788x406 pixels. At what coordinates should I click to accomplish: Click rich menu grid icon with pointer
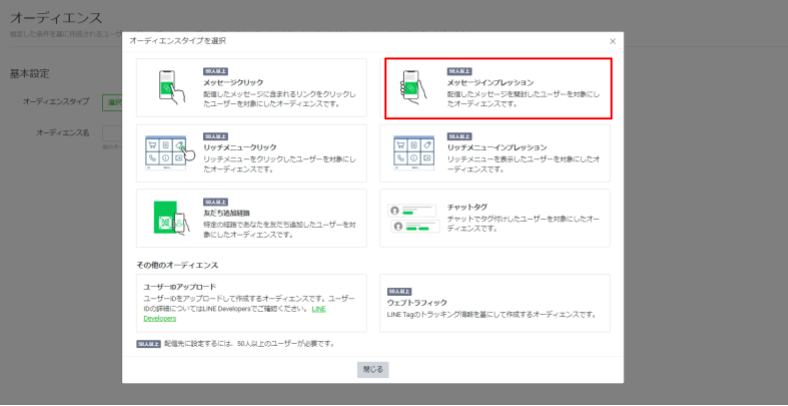(x=169, y=153)
